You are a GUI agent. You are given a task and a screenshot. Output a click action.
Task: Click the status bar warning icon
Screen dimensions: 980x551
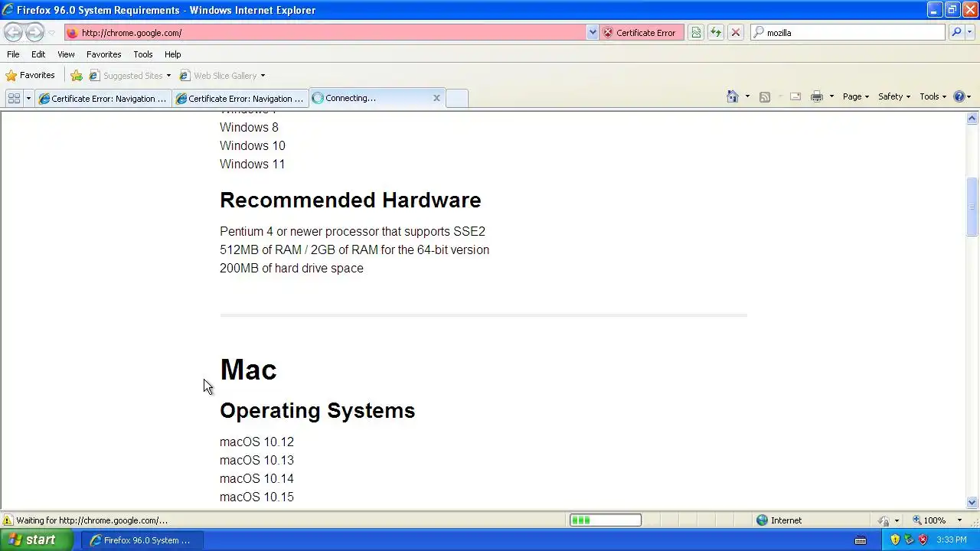(8, 520)
